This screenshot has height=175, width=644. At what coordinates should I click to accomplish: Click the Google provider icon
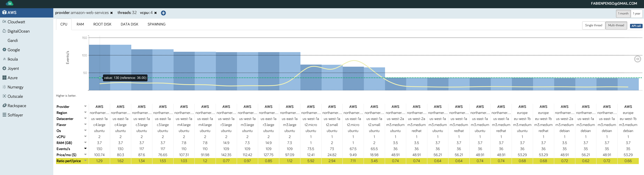pyautogui.click(x=4, y=49)
